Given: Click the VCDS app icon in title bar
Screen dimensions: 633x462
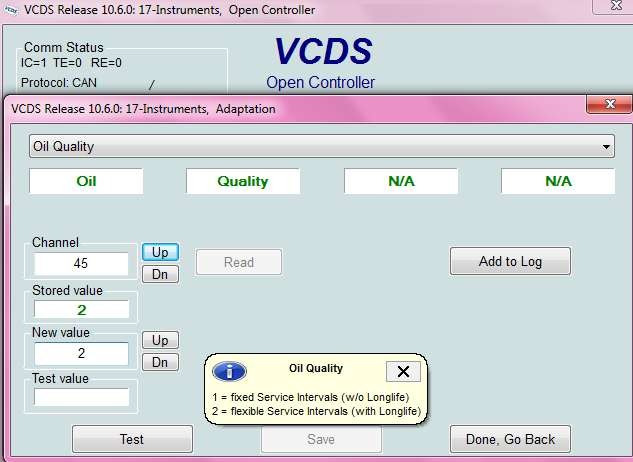Looking at the screenshot, I should point(10,10).
